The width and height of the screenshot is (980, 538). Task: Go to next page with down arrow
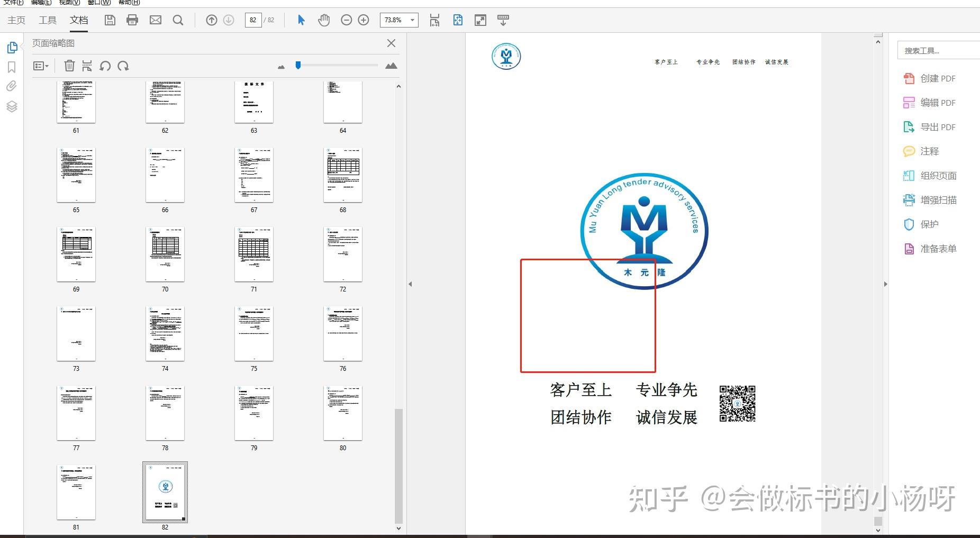[229, 20]
